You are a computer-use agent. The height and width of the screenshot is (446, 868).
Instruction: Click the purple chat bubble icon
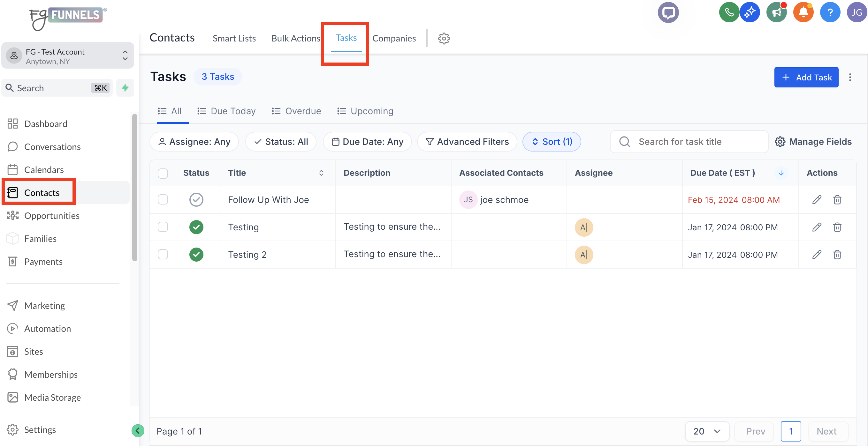pyautogui.click(x=668, y=12)
